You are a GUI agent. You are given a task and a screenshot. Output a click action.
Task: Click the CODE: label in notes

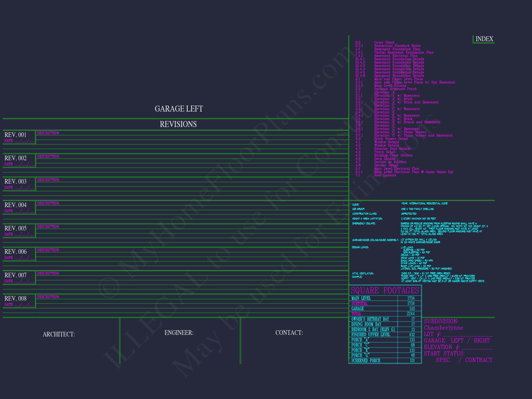[356, 205]
